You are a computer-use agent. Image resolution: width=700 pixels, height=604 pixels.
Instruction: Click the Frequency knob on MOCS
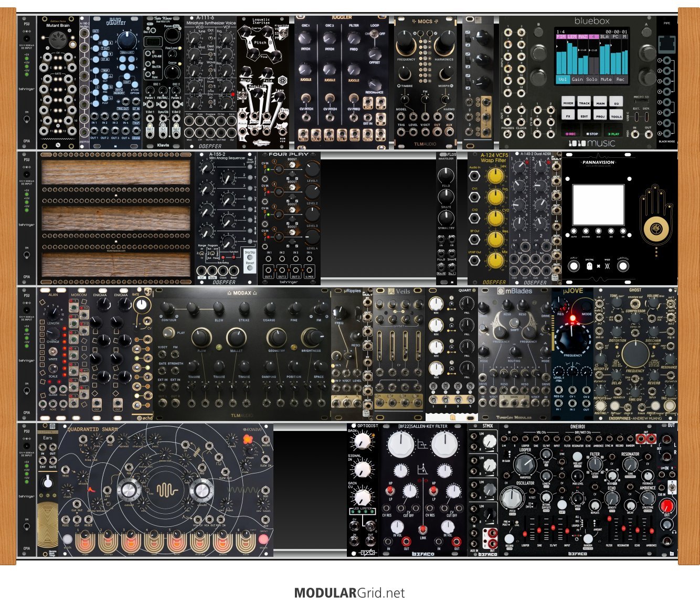tap(406, 44)
